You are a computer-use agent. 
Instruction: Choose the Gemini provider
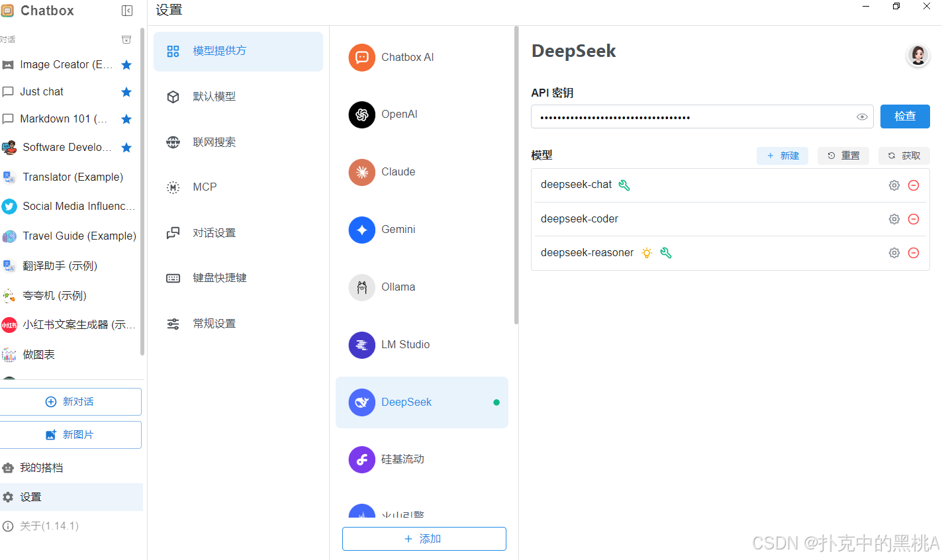pos(422,230)
